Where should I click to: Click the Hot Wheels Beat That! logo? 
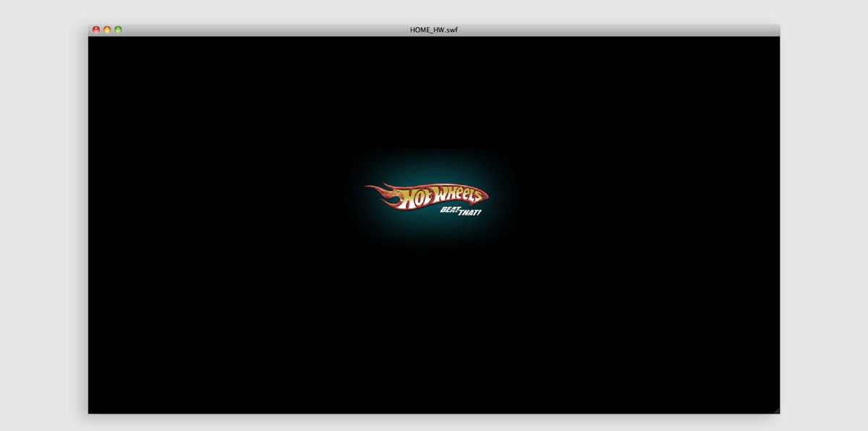click(427, 199)
